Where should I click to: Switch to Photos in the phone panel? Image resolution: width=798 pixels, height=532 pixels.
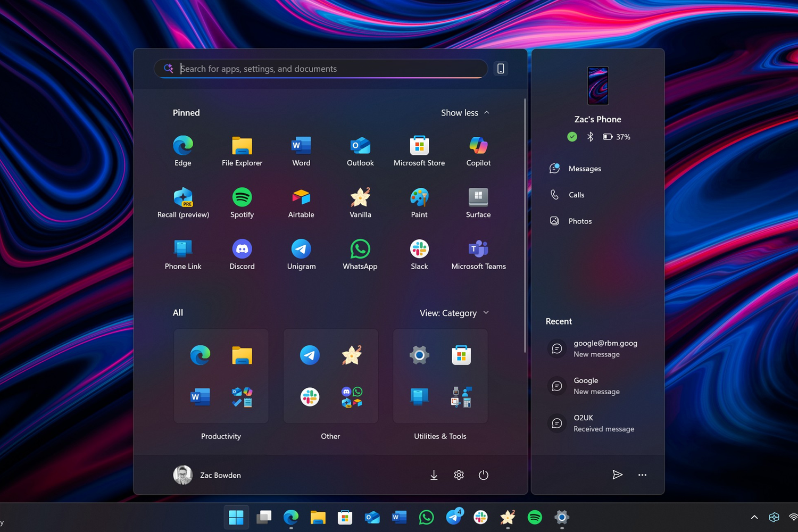pyautogui.click(x=579, y=221)
